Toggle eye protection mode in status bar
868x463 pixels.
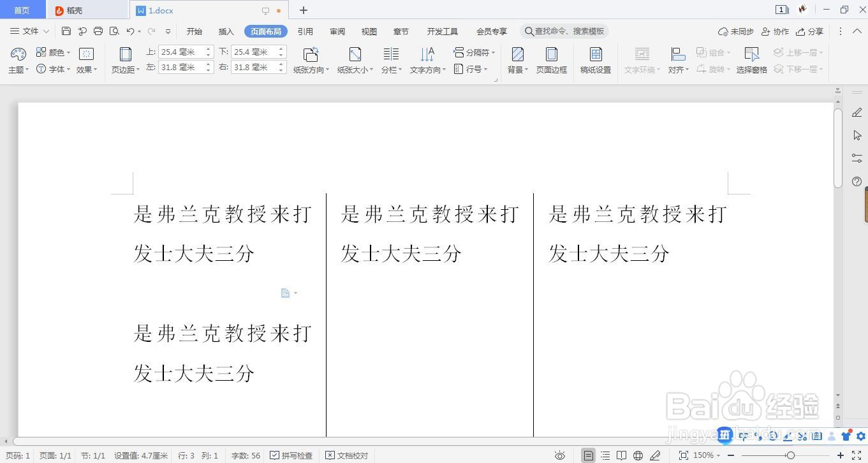(x=559, y=455)
